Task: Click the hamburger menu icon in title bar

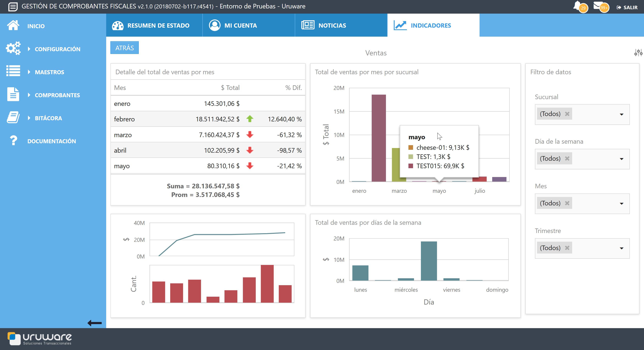Action: 13,7
